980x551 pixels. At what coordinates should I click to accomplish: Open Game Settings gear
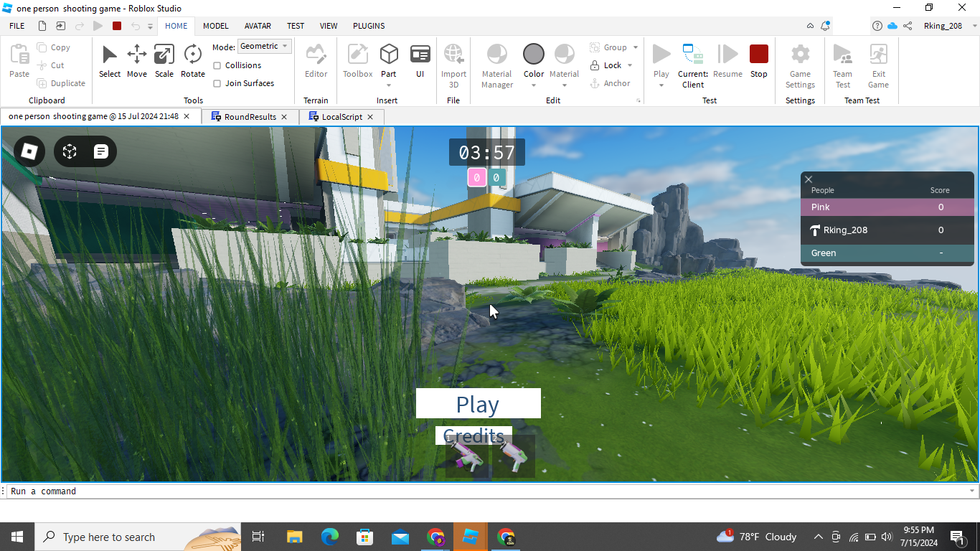tap(800, 65)
